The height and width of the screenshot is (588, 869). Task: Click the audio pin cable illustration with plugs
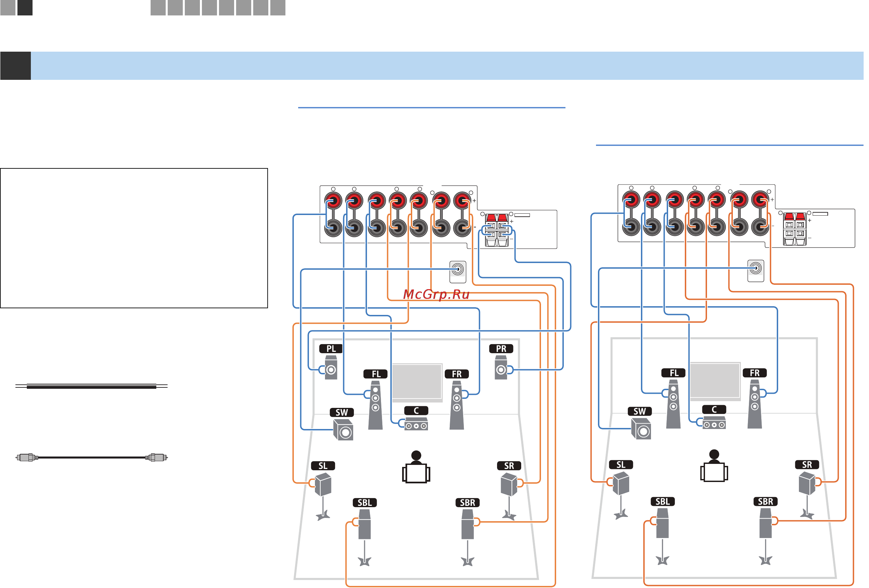point(91,458)
